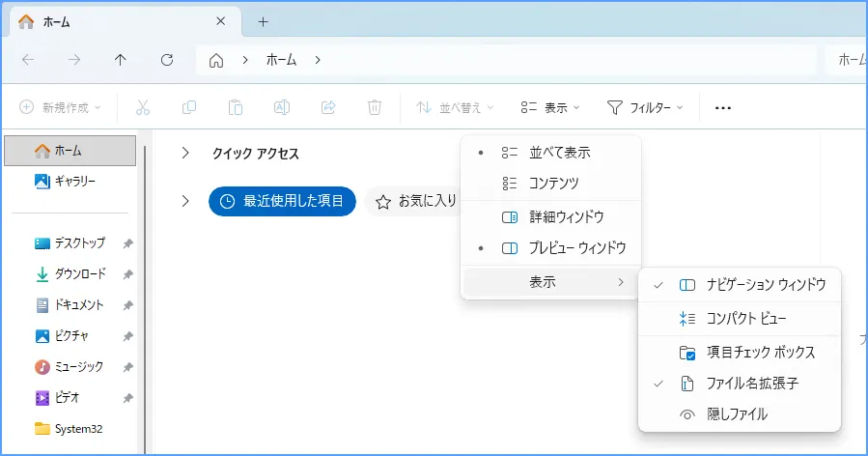Toggle プレビュー ウィンドウ pane
868x456 pixels.
click(x=550, y=247)
